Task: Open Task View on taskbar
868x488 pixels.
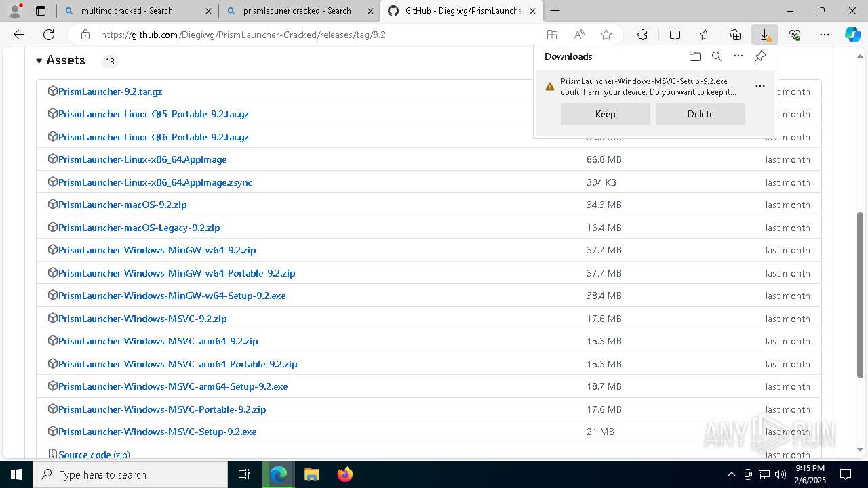Action: pos(244,474)
